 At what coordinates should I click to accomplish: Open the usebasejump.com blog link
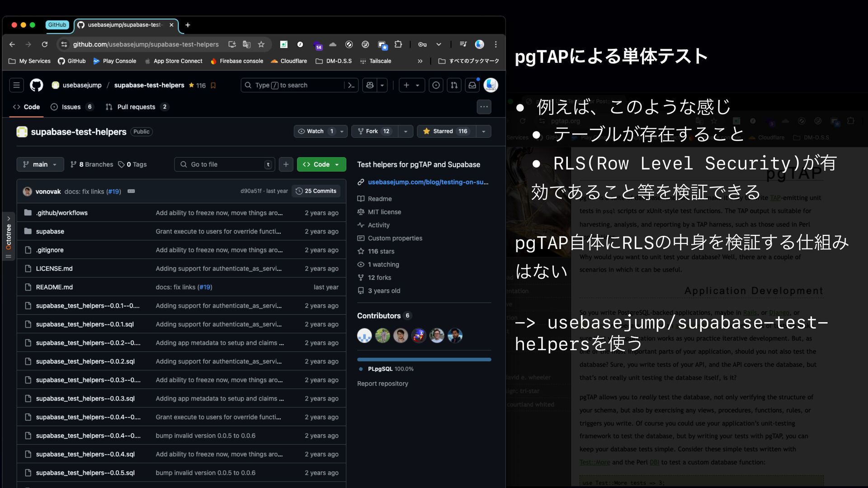click(428, 182)
